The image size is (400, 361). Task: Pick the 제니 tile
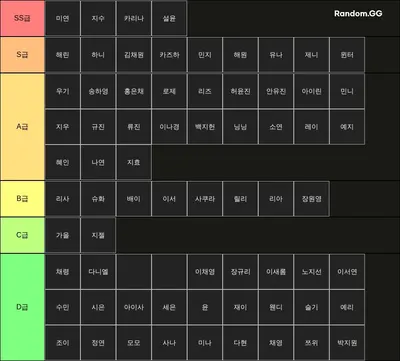click(x=311, y=55)
